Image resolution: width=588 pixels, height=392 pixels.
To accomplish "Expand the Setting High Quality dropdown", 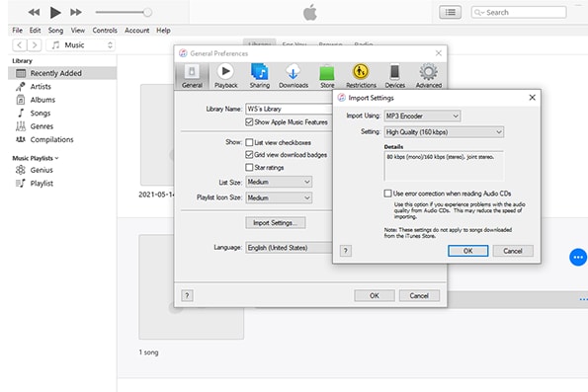I will pos(444,132).
